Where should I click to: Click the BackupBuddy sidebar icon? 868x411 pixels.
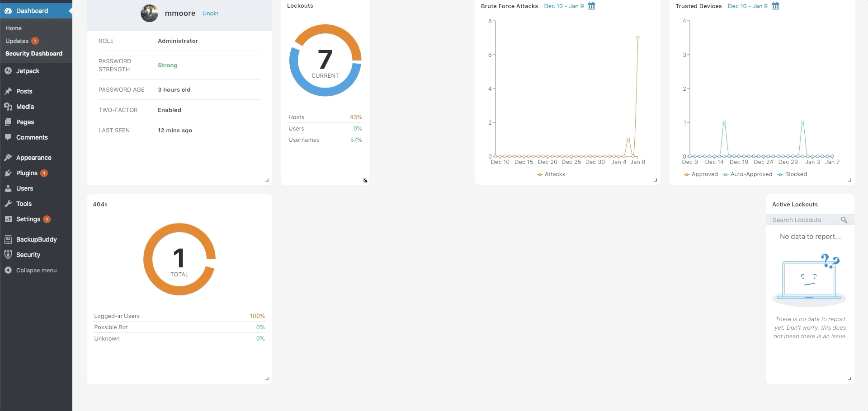coord(8,239)
